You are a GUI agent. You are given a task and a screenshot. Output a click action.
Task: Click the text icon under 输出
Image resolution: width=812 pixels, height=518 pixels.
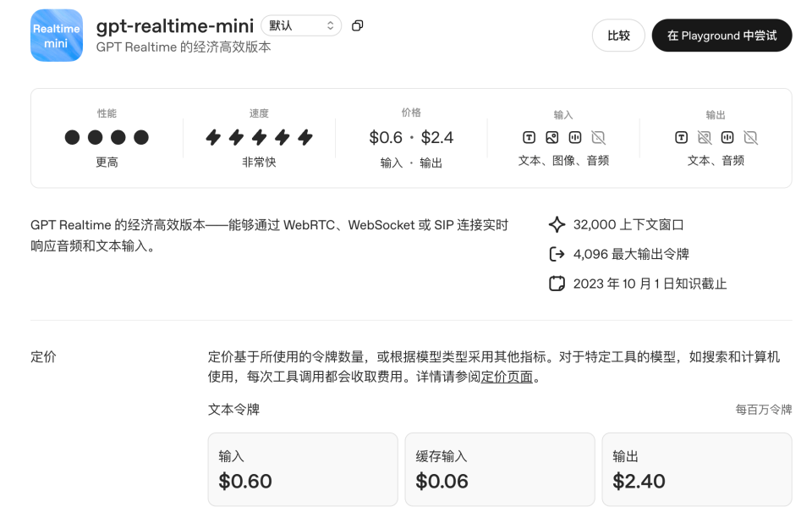pos(681,137)
